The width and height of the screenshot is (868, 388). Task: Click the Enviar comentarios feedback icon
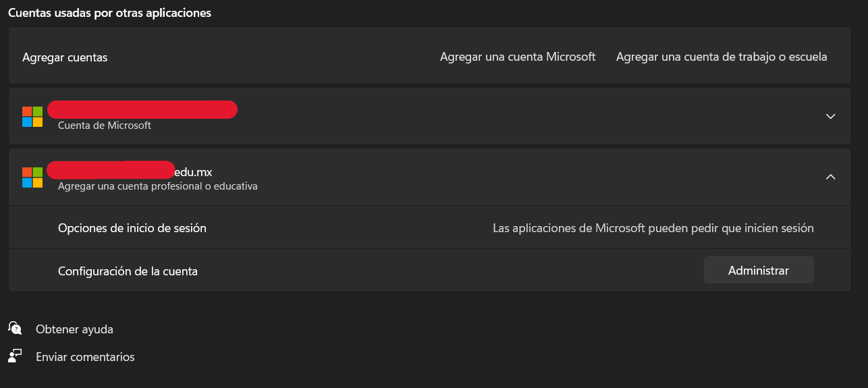(15, 356)
